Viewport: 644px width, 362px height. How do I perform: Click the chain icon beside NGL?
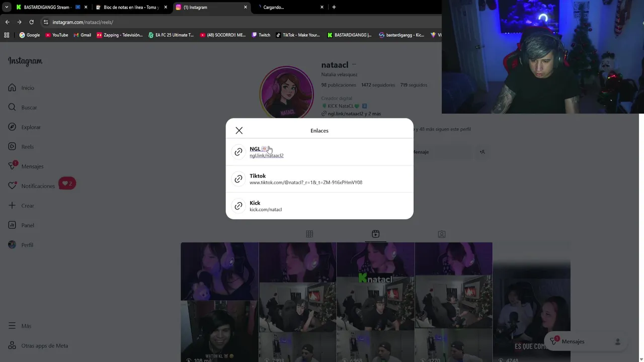tap(238, 152)
